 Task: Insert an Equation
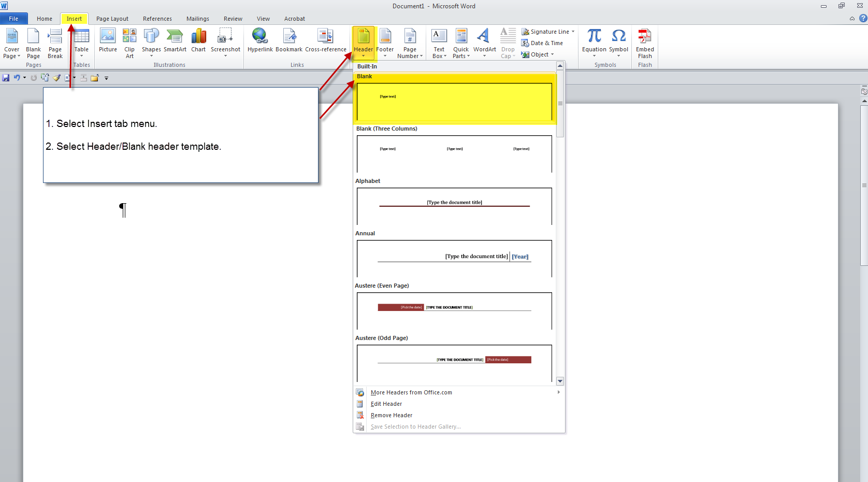tap(594, 44)
